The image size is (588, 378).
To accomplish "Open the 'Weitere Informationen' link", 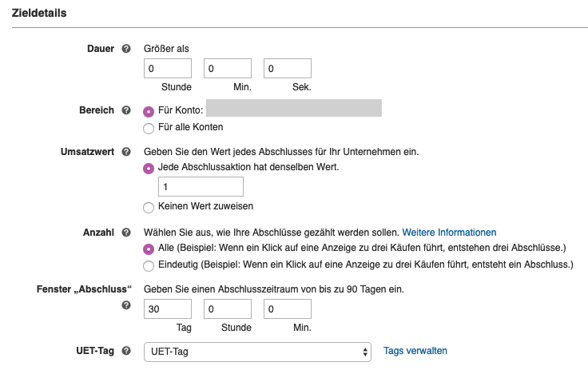I will (x=449, y=233).
